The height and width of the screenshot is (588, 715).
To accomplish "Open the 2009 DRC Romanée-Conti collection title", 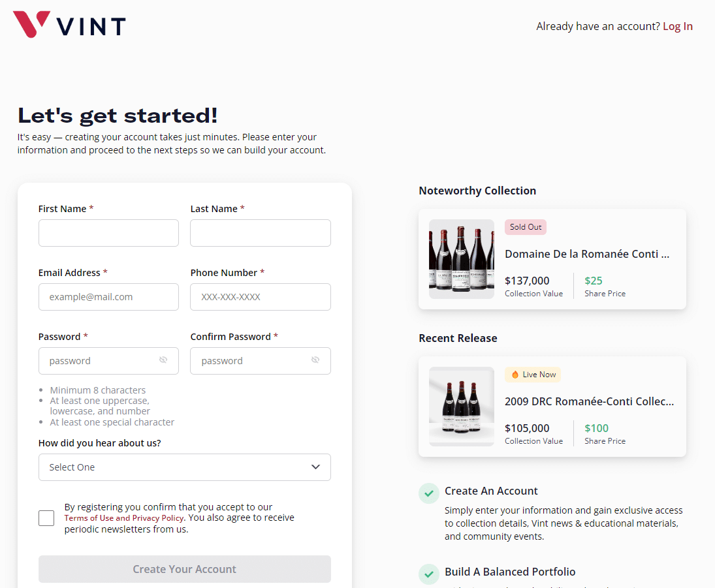I will pyautogui.click(x=588, y=401).
